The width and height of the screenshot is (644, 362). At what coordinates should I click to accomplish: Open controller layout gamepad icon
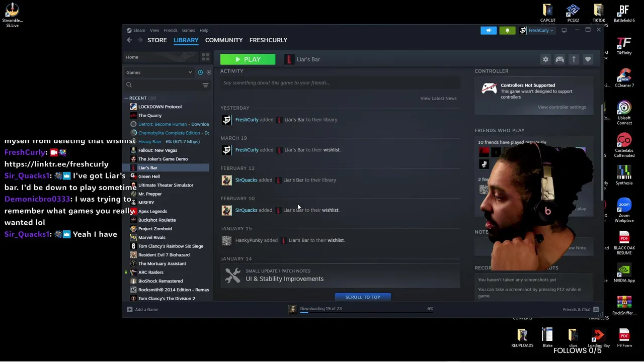559,59
